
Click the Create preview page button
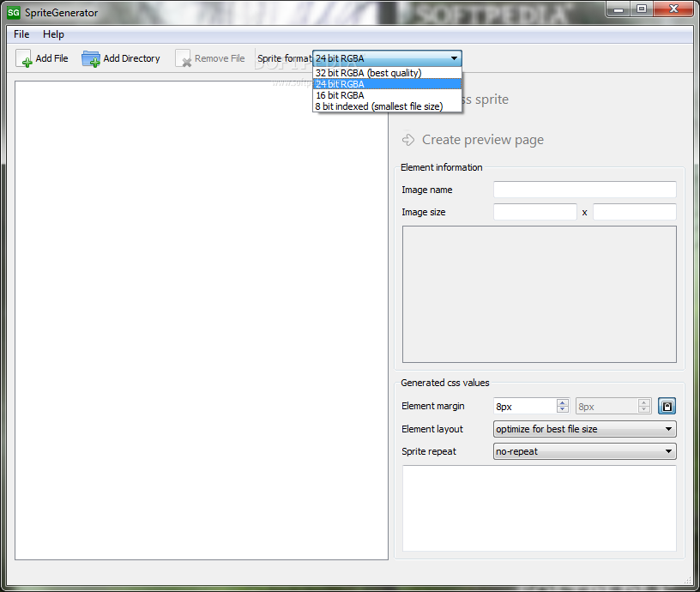(474, 140)
